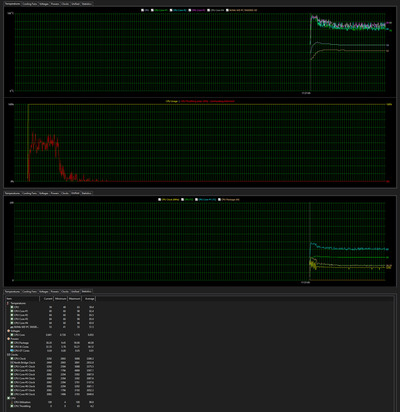Select the CPU Core #1 temperature row
This screenshot has width=400, height=412.
point(52,311)
